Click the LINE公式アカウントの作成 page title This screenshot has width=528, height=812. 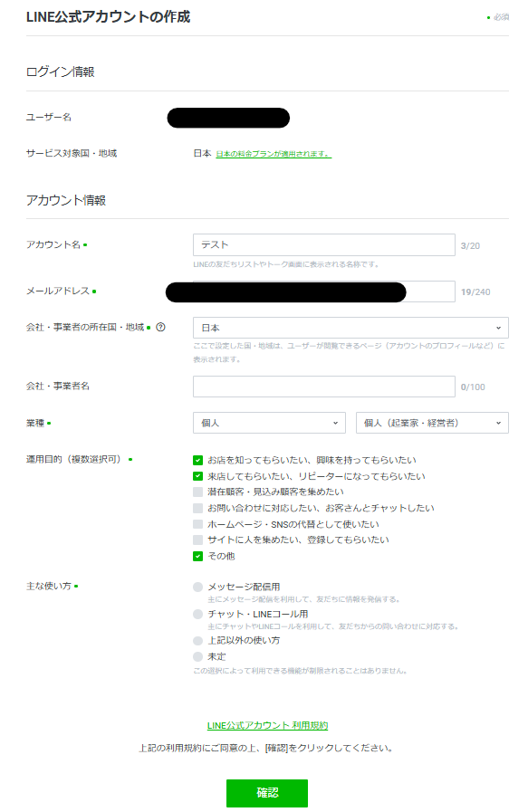(108, 17)
